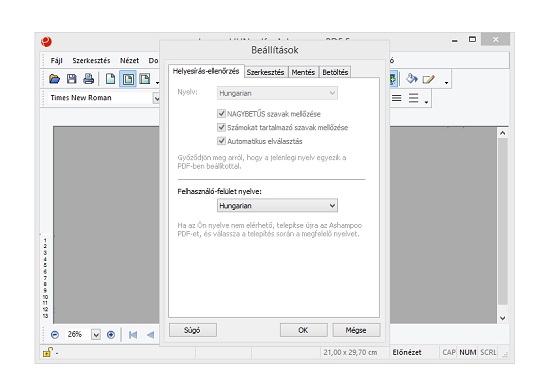Click the Súgó help button
Viewport: 550px width, 390px height.
click(x=193, y=330)
